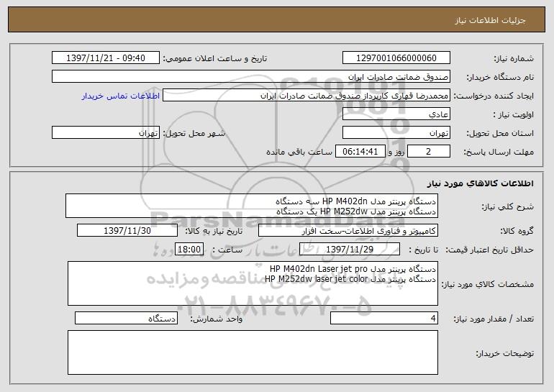
Task: Click the شماره نیاز field 1297001066000060
Action: pos(396,58)
